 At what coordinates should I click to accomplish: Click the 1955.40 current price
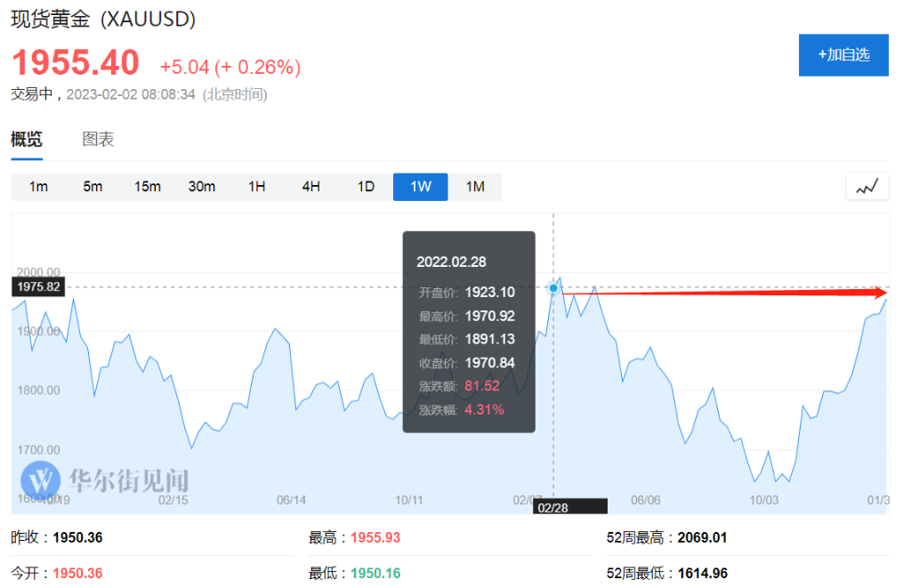[x=76, y=62]
